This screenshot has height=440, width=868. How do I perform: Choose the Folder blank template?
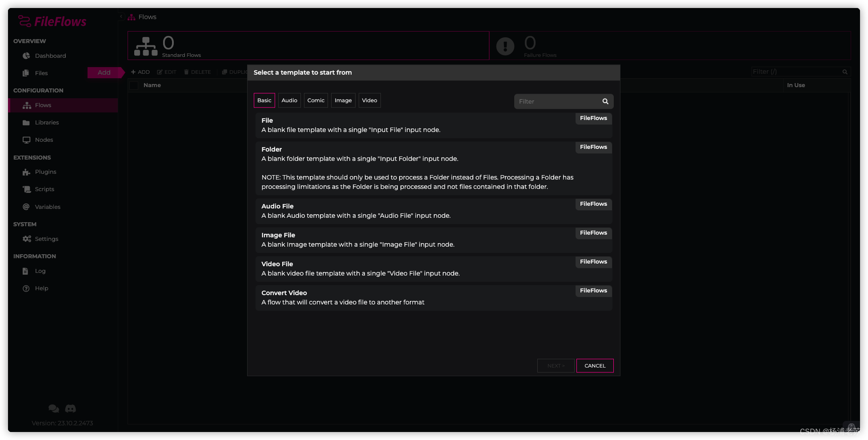coord(434,168)
